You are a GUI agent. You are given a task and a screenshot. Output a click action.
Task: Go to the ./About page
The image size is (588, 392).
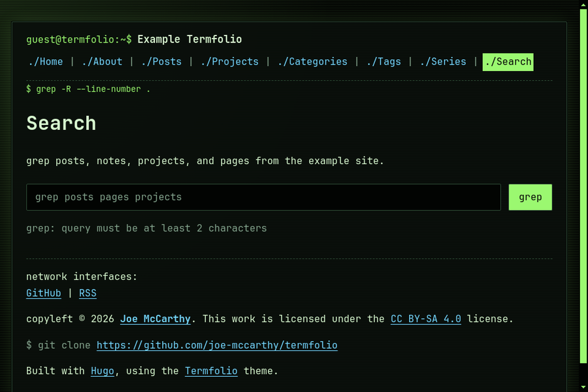(102, 62)
